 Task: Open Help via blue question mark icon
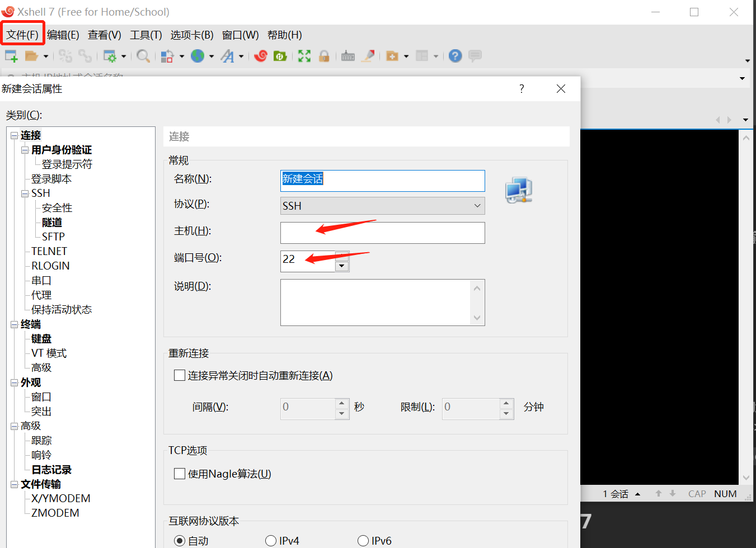point(456,56)
